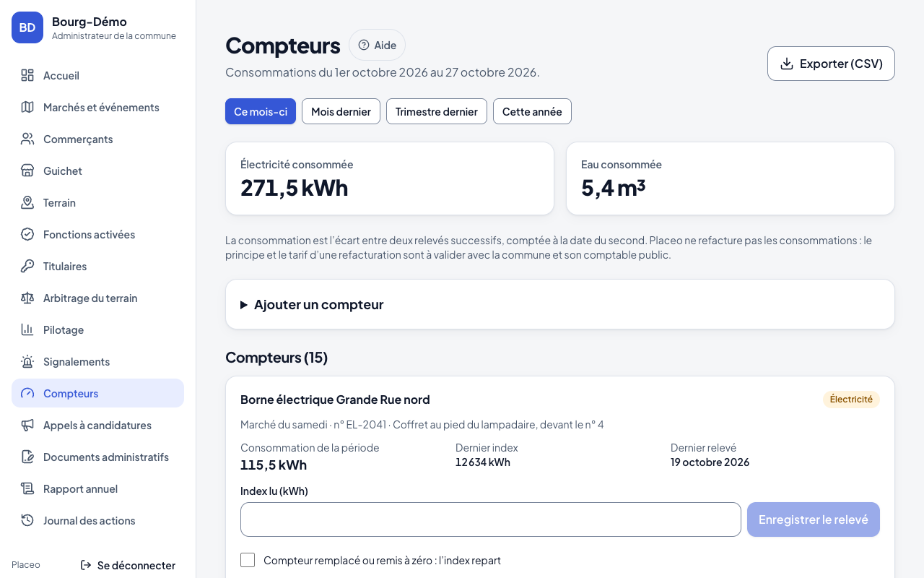This screenshot has width=924, height=578.
Task: Open the Marchés et événements menu item
Action: click(x=98, y=108)
